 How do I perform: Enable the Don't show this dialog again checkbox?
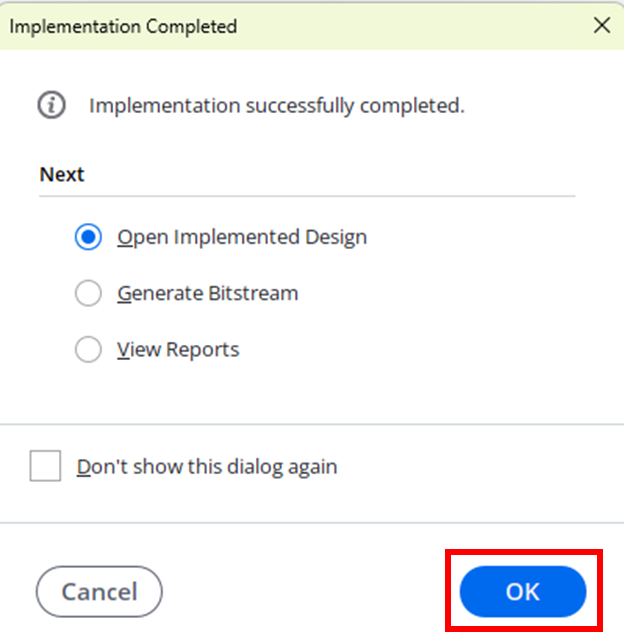45,466
